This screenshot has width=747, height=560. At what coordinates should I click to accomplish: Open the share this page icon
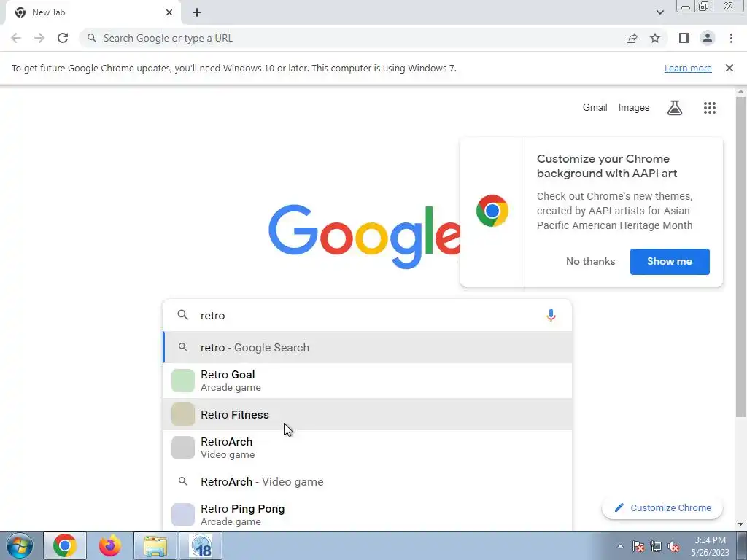pos(632,38)
